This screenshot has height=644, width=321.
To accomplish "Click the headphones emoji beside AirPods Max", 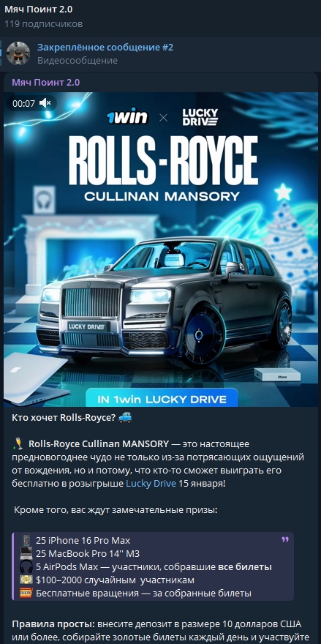I will coord(26,566).
